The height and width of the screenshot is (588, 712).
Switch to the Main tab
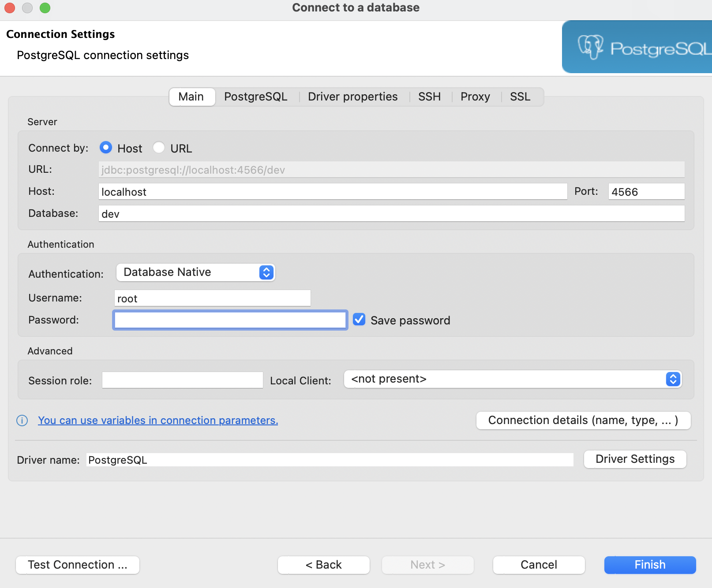click(191, 97)
